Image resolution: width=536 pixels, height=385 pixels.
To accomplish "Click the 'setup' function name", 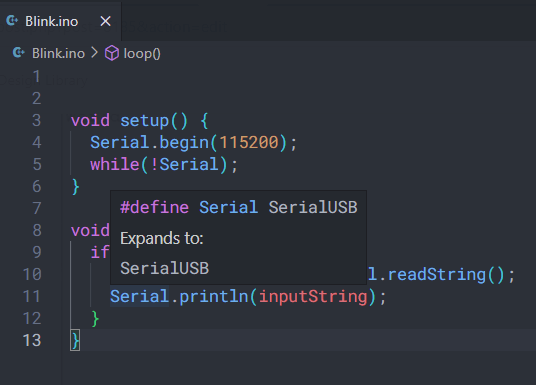I will 145,121.
